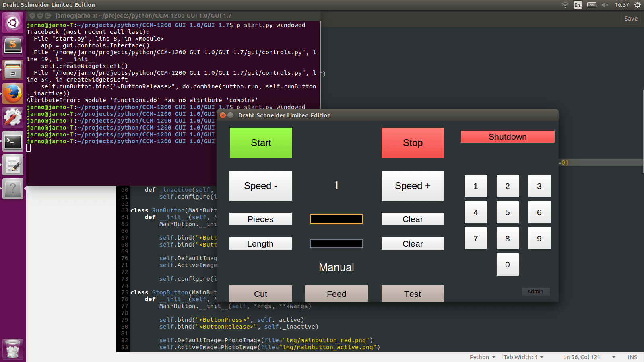This screenshot has width=644, height=362.
Task: Open the En keyboard layout menu
Action: pos(577,5)
